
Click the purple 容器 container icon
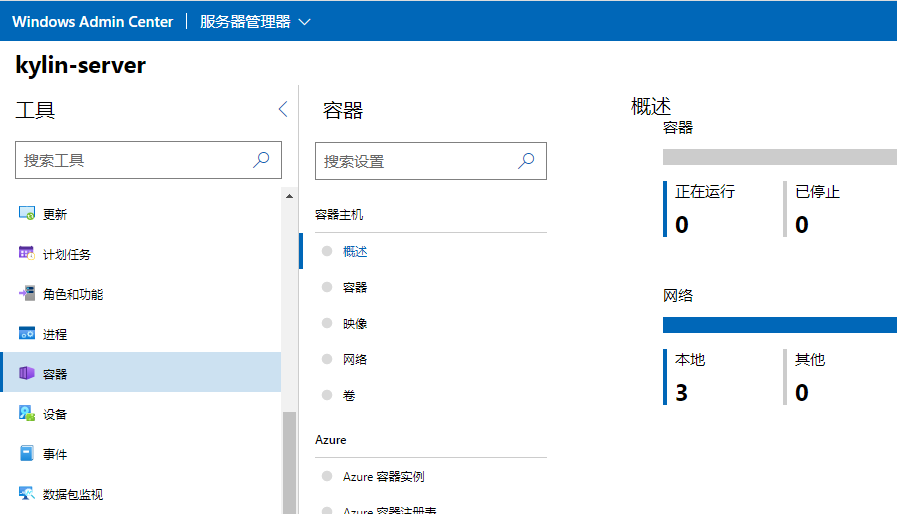(27, 373)
